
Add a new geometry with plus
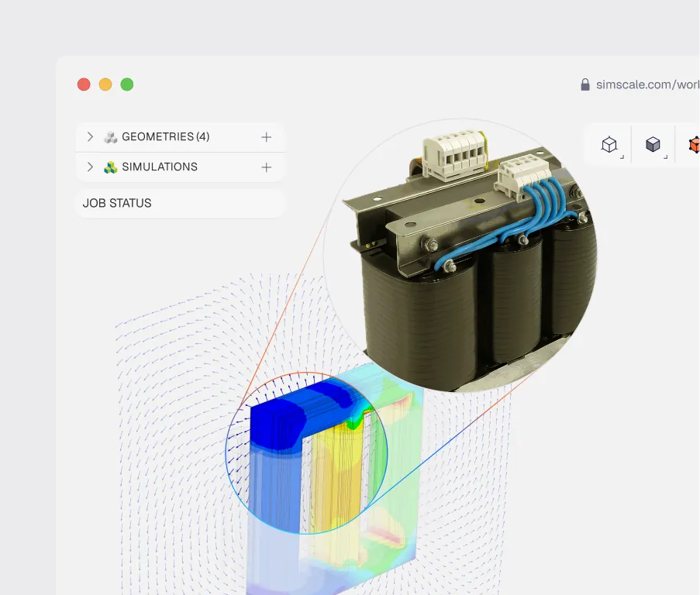267,137
